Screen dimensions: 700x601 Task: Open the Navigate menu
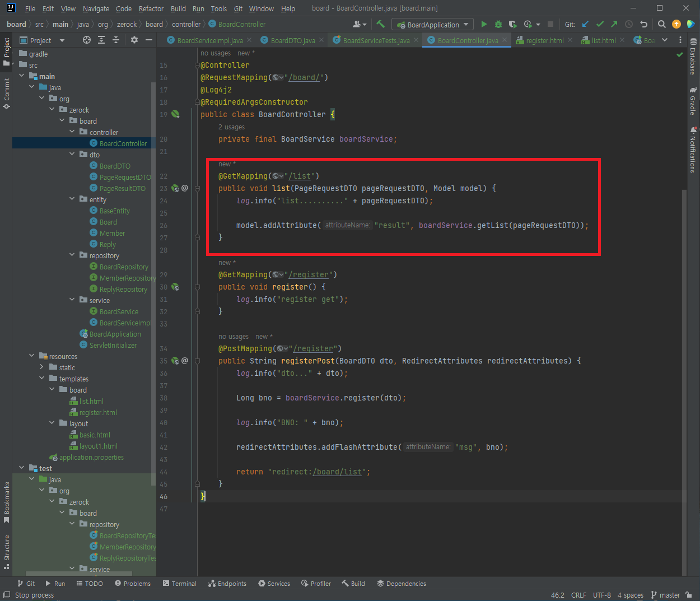[96, 8]
